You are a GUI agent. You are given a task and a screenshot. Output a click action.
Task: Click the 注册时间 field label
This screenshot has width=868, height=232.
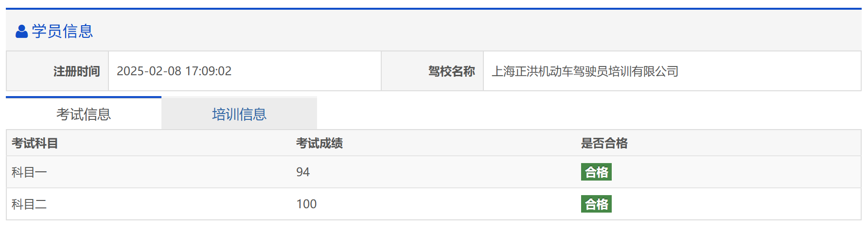[x=76, y=71]
